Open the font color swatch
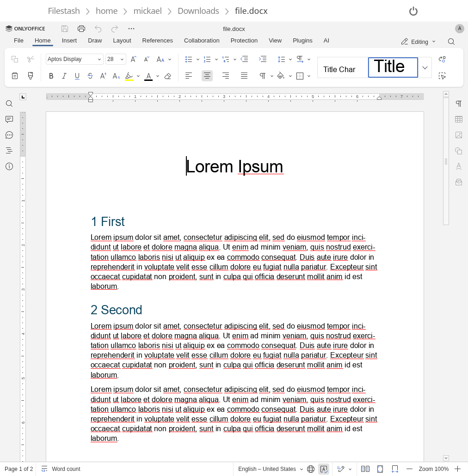 click(x=148, y=76)
